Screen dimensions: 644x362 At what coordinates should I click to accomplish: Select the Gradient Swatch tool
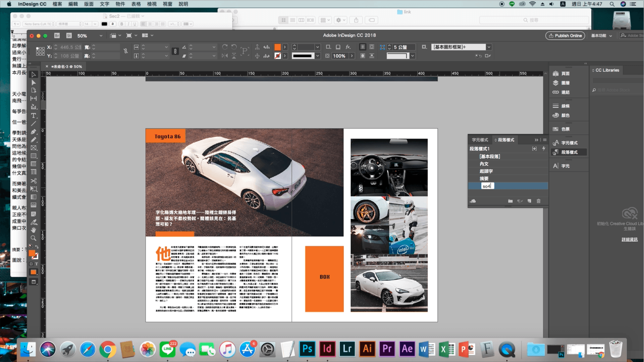(x=34, y=197)
